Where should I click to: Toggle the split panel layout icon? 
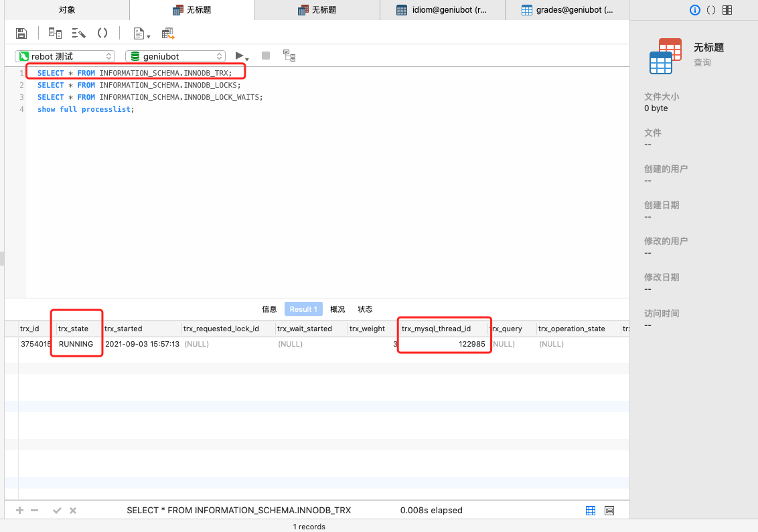[727, 10]
